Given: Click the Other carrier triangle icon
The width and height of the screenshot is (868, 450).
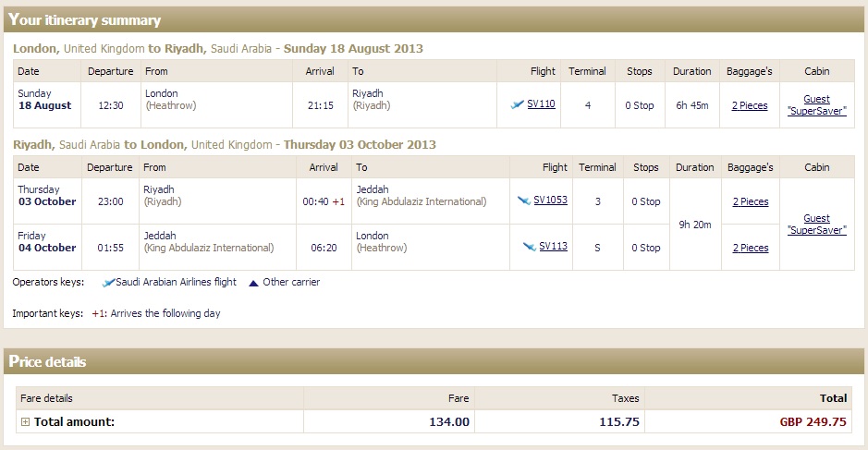Looking at the screenshot, I should [253, 283].
